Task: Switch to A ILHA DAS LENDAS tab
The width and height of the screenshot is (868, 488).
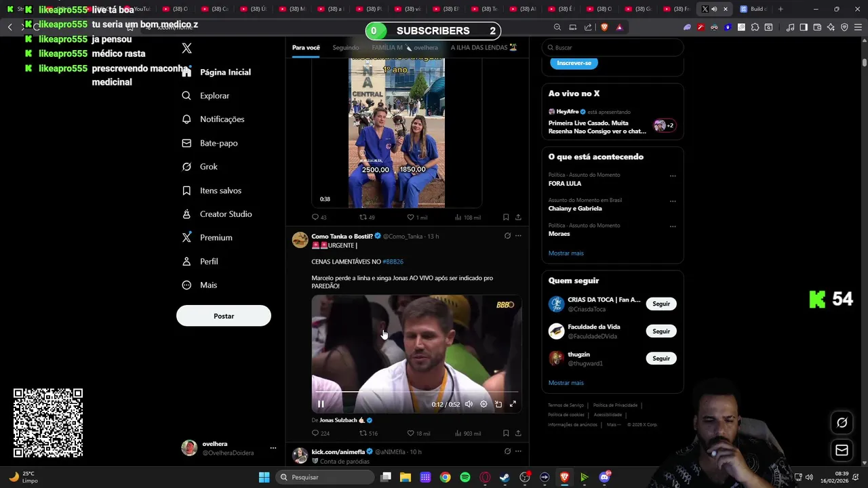Action: (484, 47)
